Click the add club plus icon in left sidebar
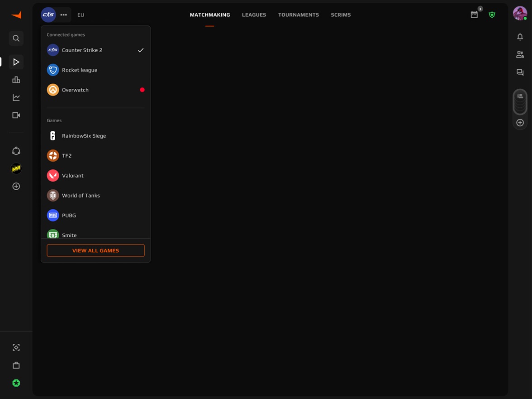Screen dimensions: 532x399 tap(16, 186)
